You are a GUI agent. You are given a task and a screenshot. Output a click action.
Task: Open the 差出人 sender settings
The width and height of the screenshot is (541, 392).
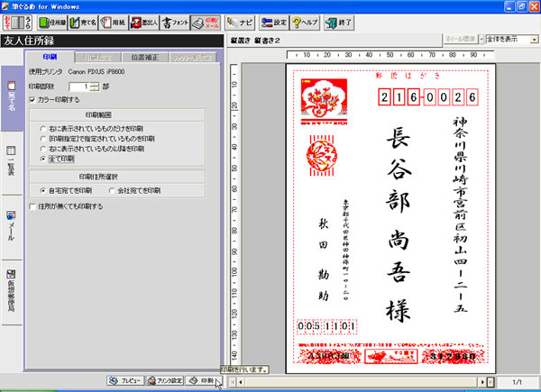171,18
